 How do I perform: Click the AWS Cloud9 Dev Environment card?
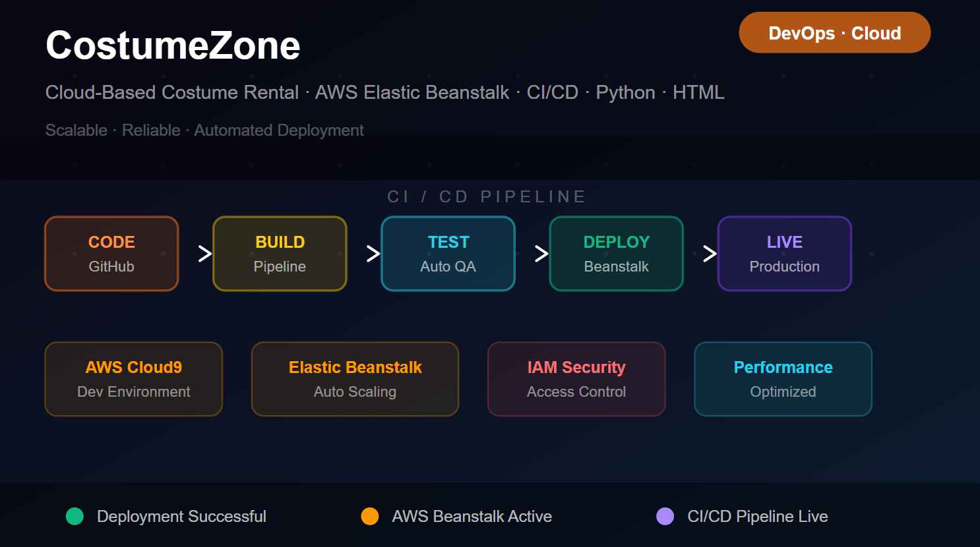133,379
